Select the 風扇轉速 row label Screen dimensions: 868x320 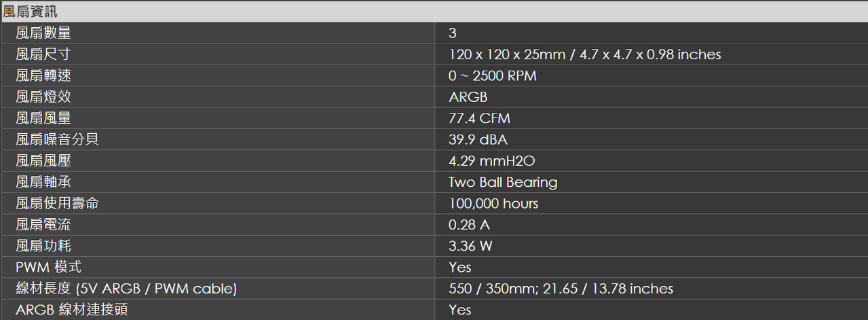pos(43,75)
